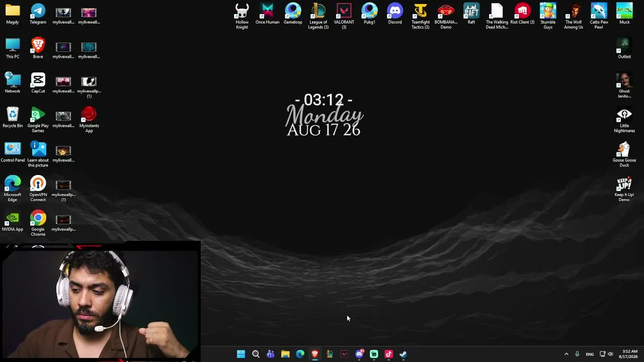The image size is (644, 362).
Task: Select the Pubg1 desktop icon
Action: 369,14
